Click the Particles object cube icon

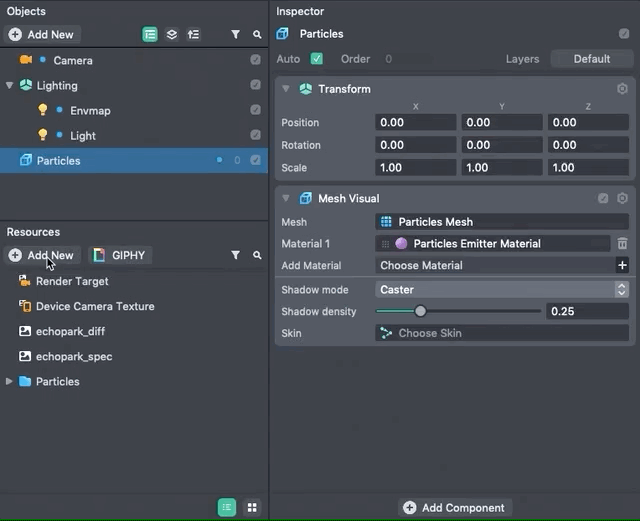click(x=26, y=160)
